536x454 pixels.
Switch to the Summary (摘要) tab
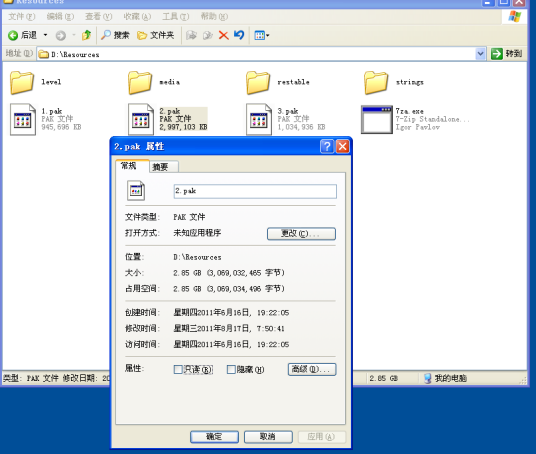pos(161,166)
